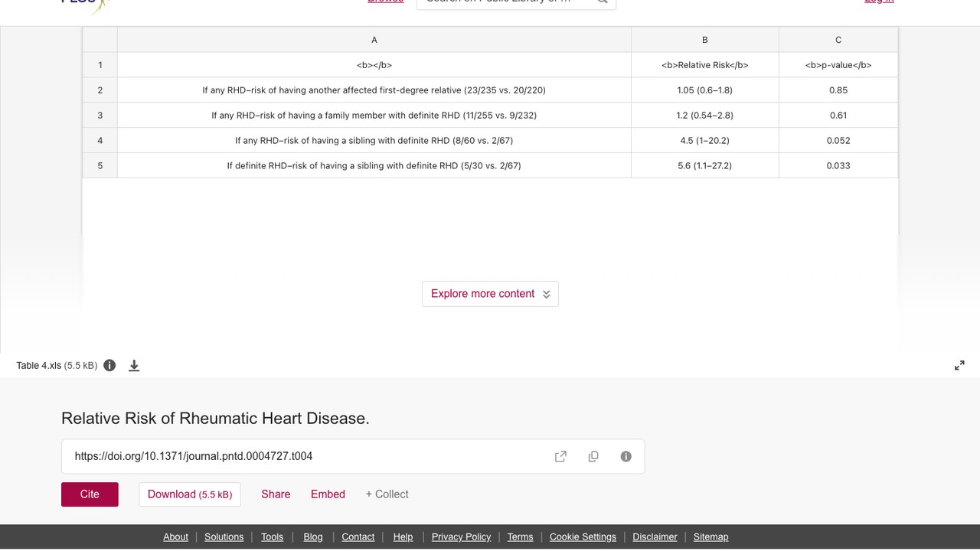The width and height of the screenshot is (980, 551).
Task: Click the Download (5.5 kB) button
Action: (190, 494)
